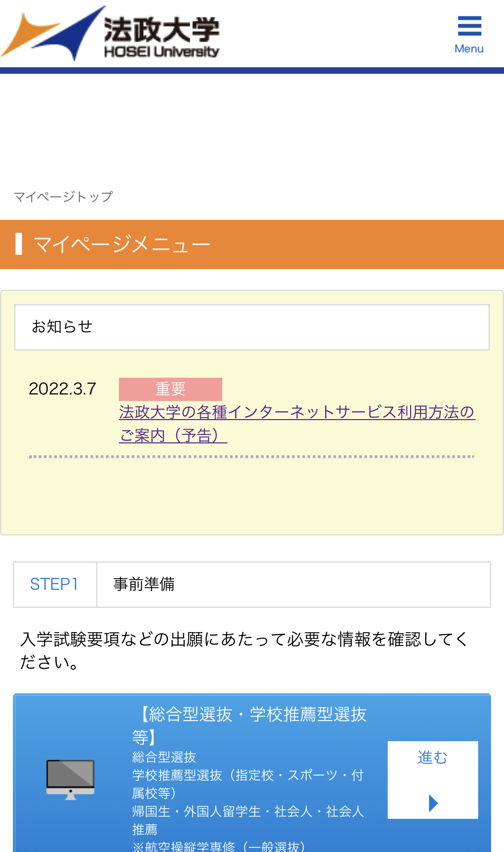Screen dimensions: 504x852
Task: Click the pink 重要 badge
Action: (x=171, y=389)
